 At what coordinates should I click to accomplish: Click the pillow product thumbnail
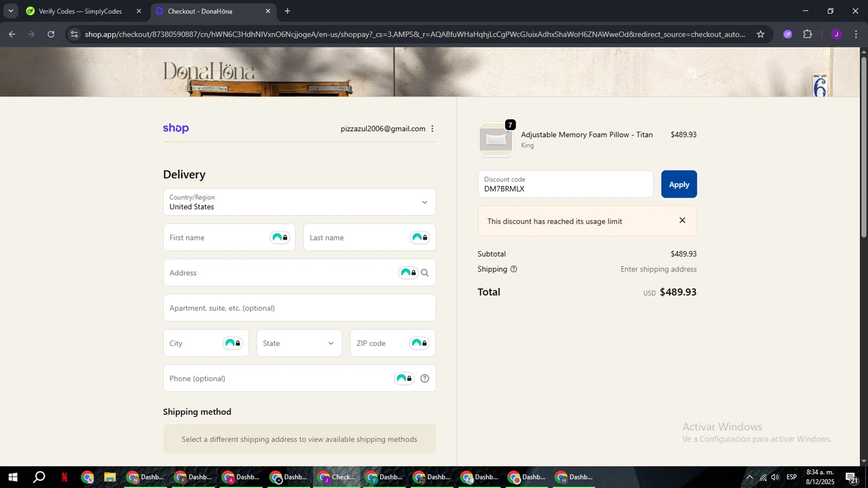(x=496, y=139)
